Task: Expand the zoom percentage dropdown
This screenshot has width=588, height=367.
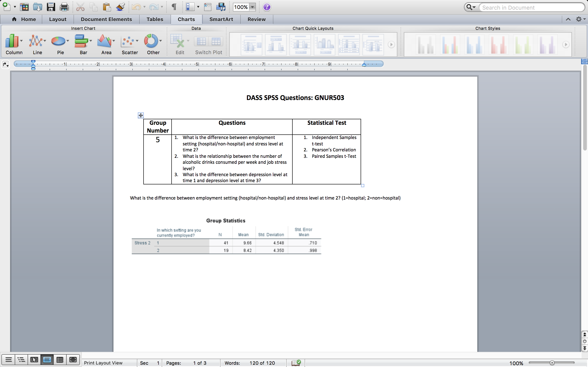Action: pyautogui.click(x=253, y=7)
